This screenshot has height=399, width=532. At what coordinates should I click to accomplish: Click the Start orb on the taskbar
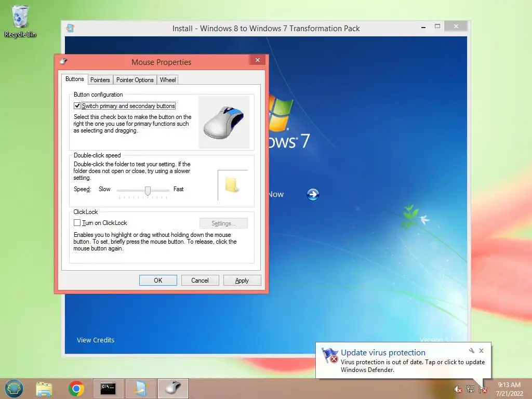click(x=14, y=389)
